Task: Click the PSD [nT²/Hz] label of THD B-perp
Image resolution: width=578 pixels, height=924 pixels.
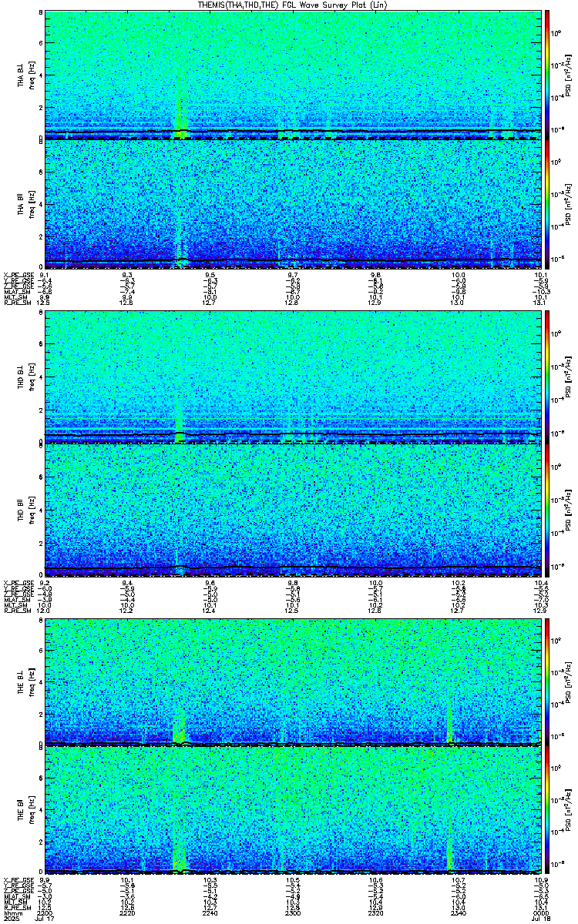Action: [569, 378]
